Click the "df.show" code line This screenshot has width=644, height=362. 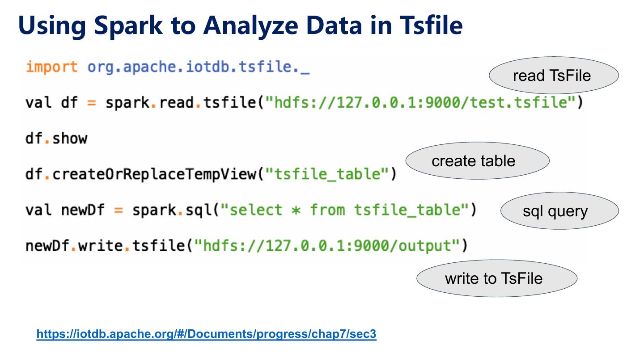(x=56, y=139)
